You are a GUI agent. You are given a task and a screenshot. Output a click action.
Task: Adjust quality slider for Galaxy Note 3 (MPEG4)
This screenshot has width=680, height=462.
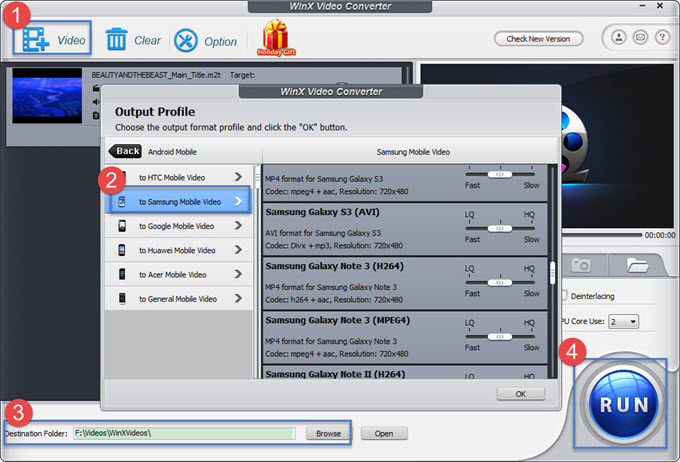(500, 337)
